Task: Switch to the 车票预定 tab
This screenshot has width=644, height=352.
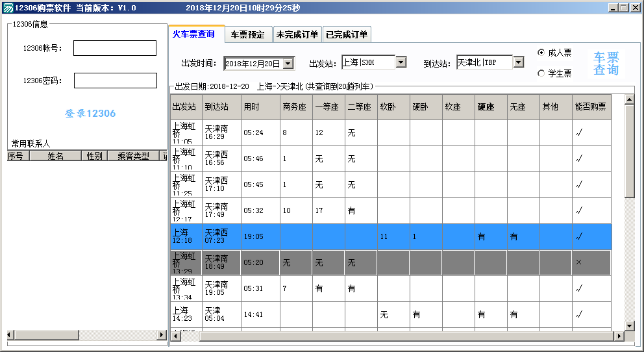Action: point(248,34)
